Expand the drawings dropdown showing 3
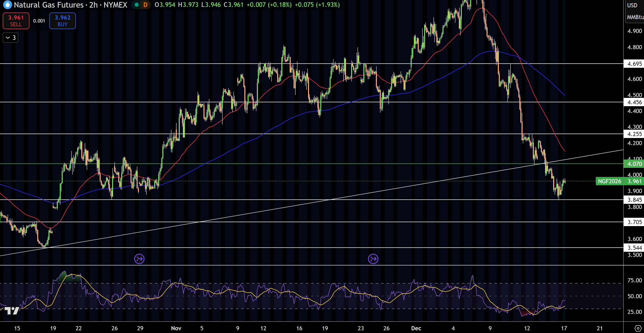 pos(10,38)
